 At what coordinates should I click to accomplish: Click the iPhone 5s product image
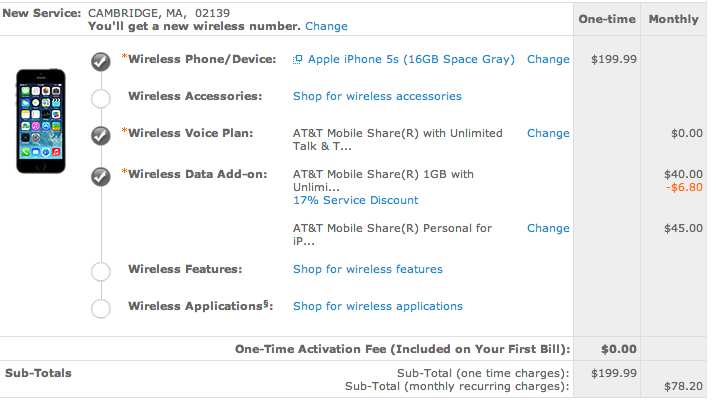(41, 121)
